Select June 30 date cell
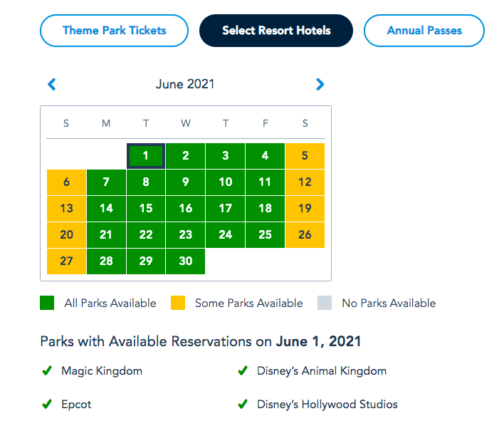This screenshot has height=426, width=504. [x=186, y=261]
